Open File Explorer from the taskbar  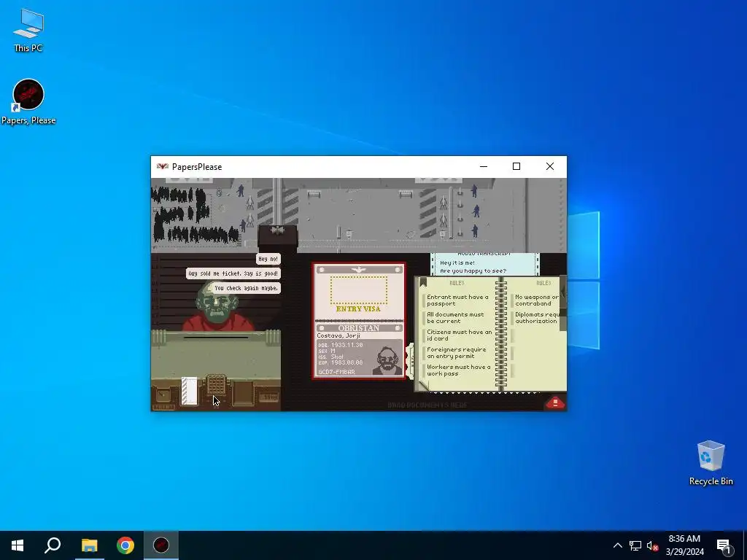(89, 545)
